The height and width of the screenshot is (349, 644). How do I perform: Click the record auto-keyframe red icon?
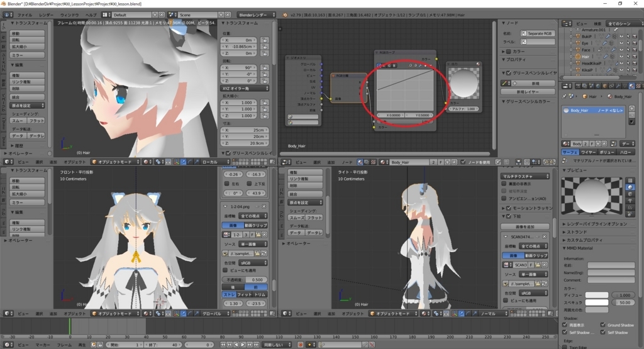[x=301, y=345]
